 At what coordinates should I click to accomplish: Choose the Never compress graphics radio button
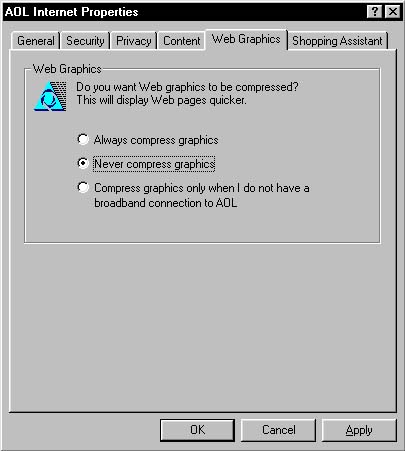pyautogui.click(x=83, y=163)
